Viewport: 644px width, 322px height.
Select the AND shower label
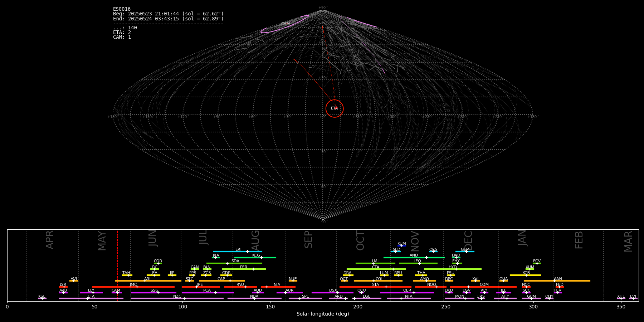[x=414, y=255]
